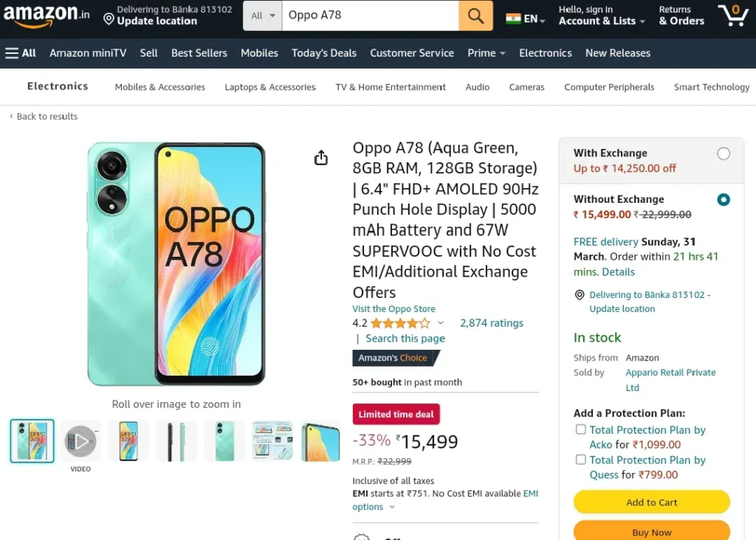Image resolution: width=756 pixels, height=540 pixels.
Task: Select the Without Exchange radio button
Action: [724, 199]
